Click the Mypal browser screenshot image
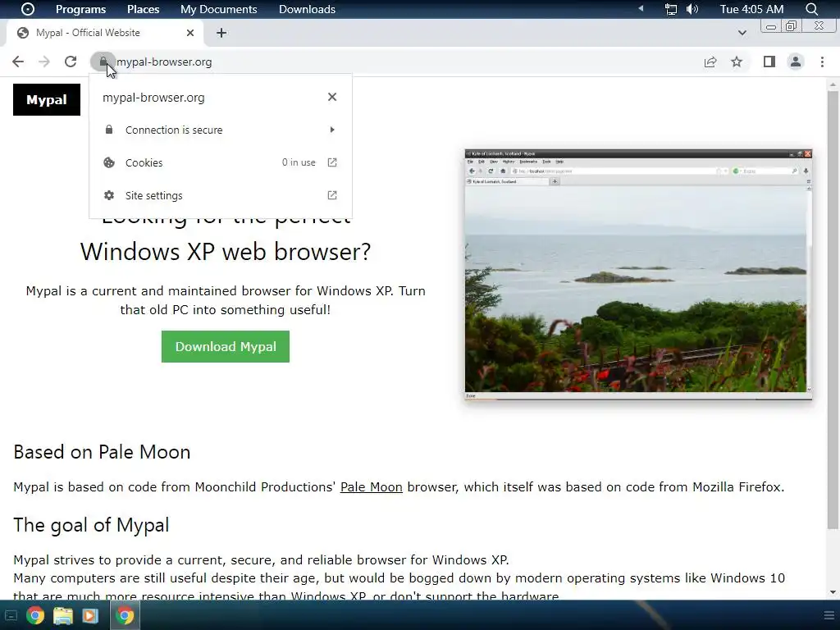840x630 pixels. point(638,274)
